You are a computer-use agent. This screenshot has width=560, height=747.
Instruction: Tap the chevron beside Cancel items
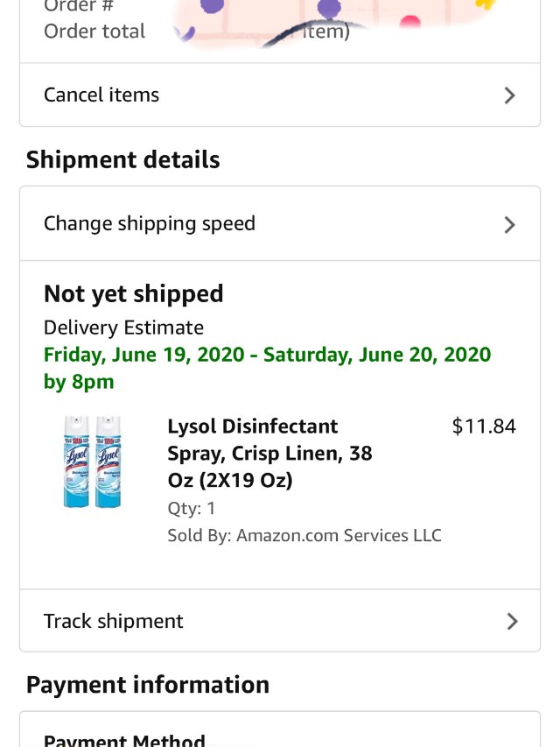[510, 95]
